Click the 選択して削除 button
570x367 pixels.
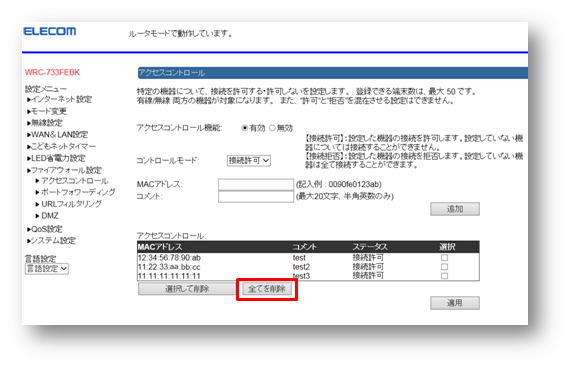pyautogui.click(x=187, y=289)
